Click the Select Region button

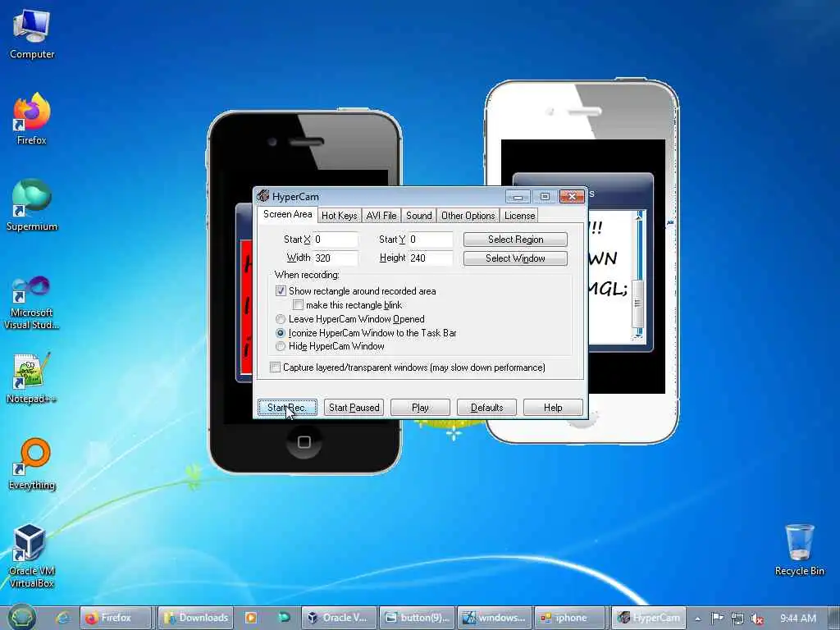(x=515, y=240)
